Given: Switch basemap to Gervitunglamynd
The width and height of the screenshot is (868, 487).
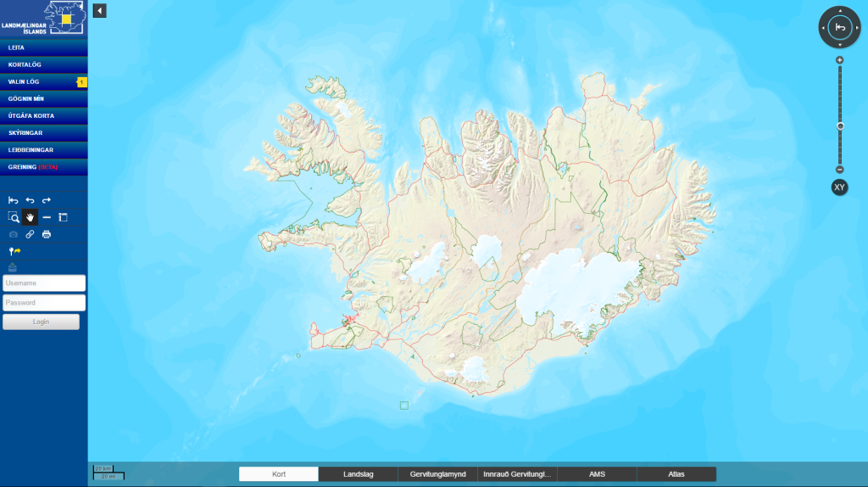Looking at the screenshot, I should click(x=437, y=474).
